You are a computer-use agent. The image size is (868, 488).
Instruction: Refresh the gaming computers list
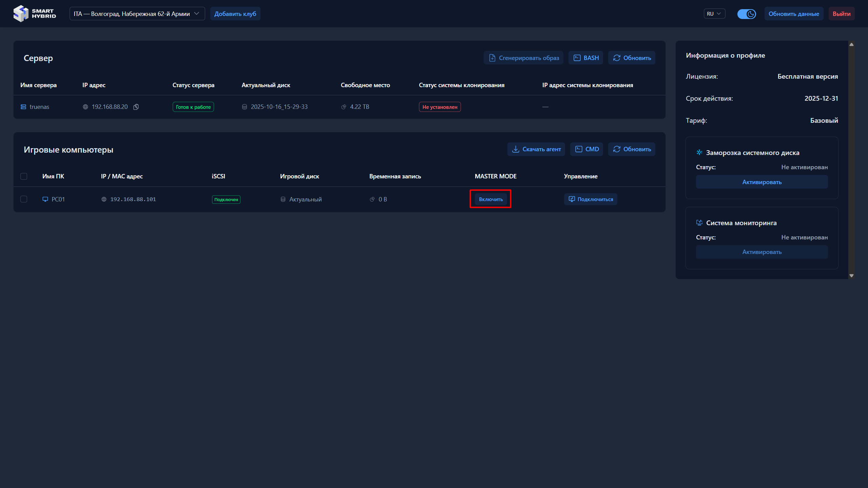click(632, 149)
